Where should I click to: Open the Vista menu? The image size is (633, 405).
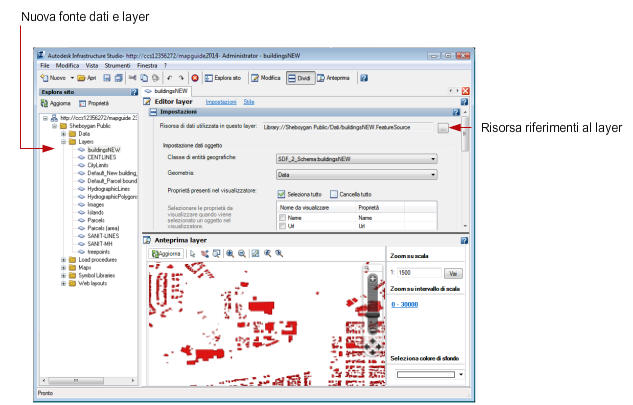[x=92, y=65]
